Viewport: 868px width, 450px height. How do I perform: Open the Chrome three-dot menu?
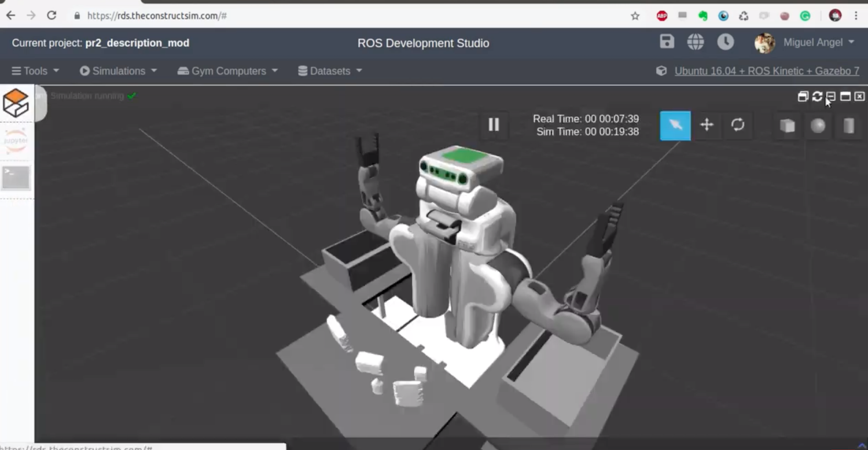pos(856,16)
